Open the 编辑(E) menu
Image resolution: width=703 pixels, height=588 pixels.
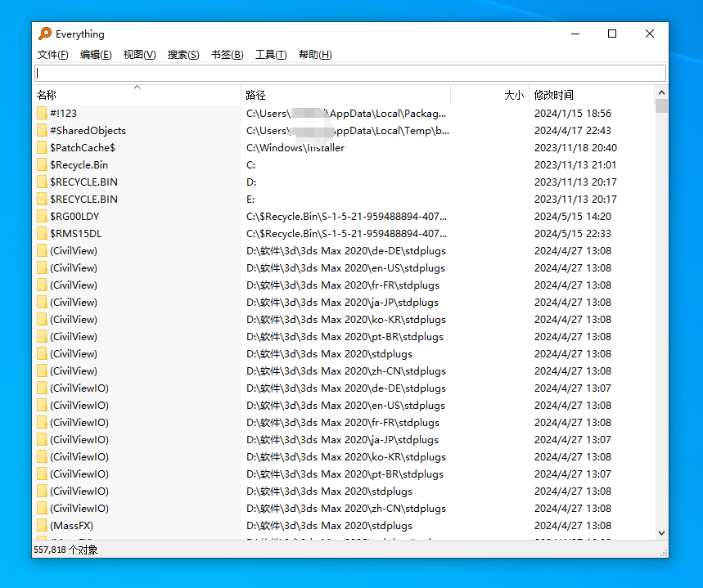tap(96, 55)
